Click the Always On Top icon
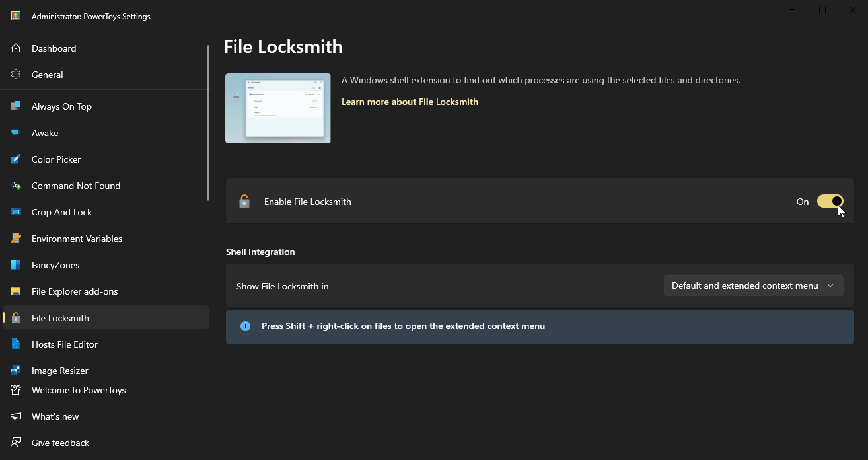The height and width of the screenshot is (460, 868). pos(16,106)
